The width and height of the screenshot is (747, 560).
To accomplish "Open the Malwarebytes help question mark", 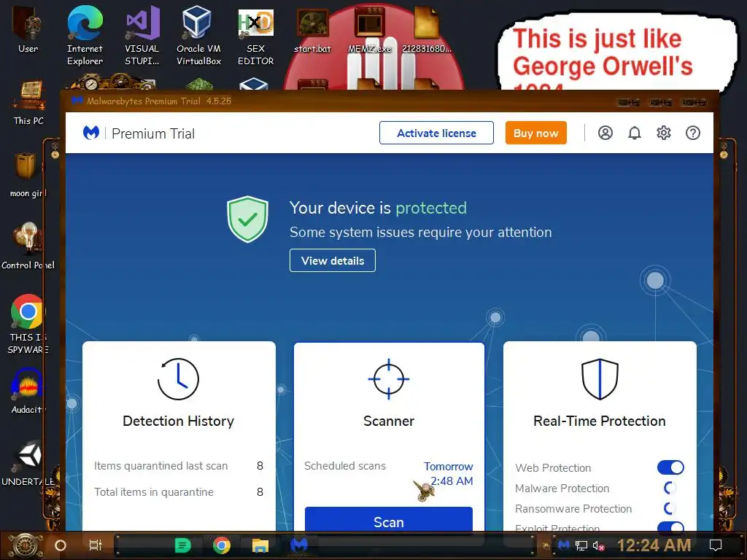I will pyautogui.click(x=693, y=133).
